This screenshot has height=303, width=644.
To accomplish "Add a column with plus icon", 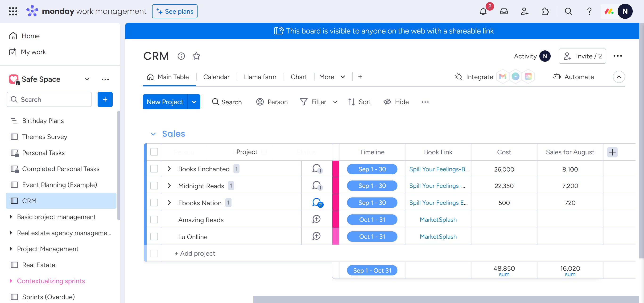I will (612, 152).
